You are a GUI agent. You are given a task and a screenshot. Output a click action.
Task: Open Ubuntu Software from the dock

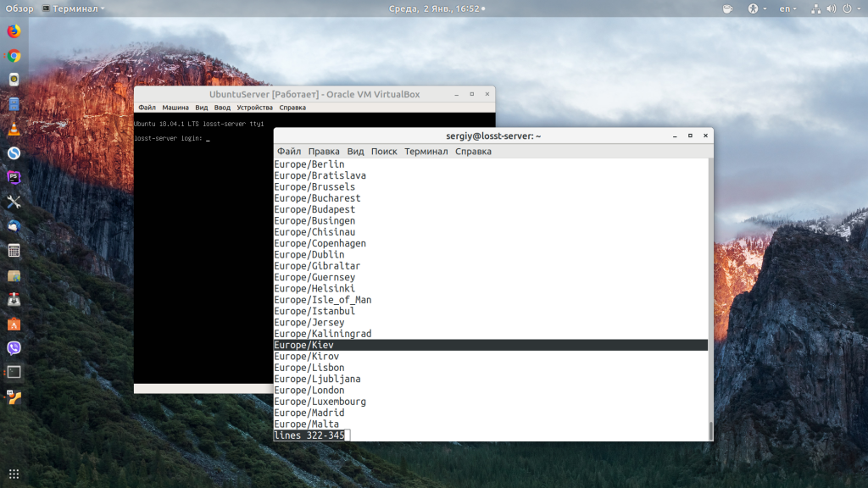tap(14, 324)
